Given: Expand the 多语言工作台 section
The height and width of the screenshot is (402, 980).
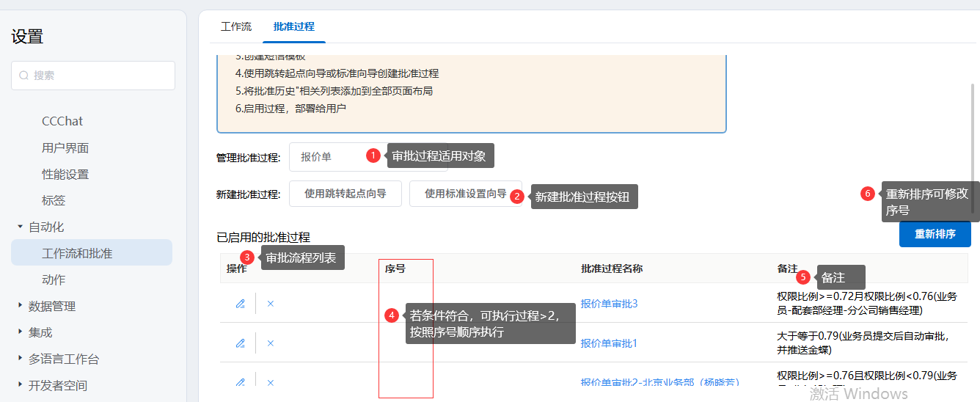Looking at the screenshot, I should [21, 359].
